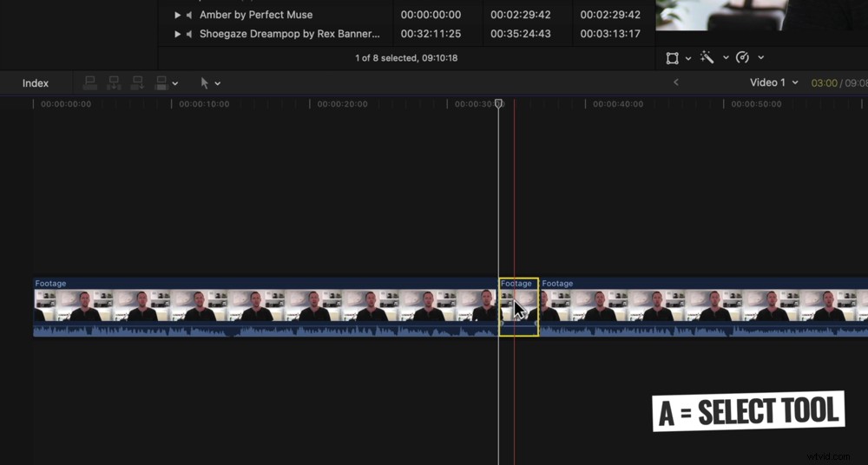The width and height of the screenshot is (868, 465).
Task: Click the connect clip to primary storyline icon
Action: point(89,83)
